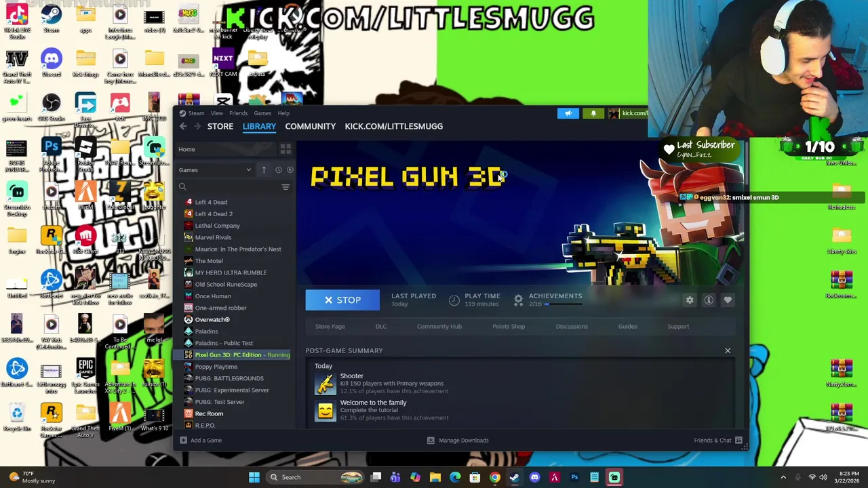Viewport: 868px width, 488px height.
Task: Switch library to grid view icon
Action: pyautogui.click(x=285, y=149)
